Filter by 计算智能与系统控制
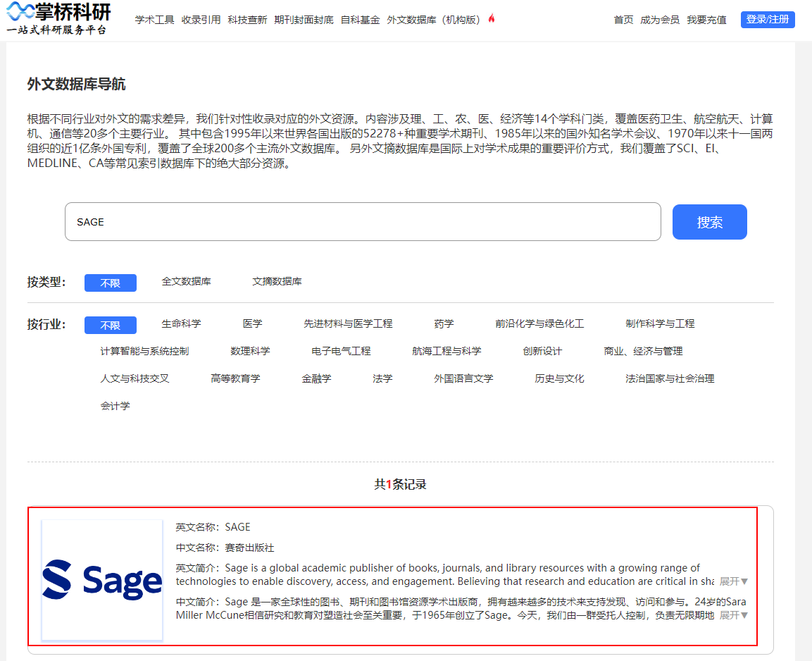Screen dimensions: 812x661 pos(144,351)
